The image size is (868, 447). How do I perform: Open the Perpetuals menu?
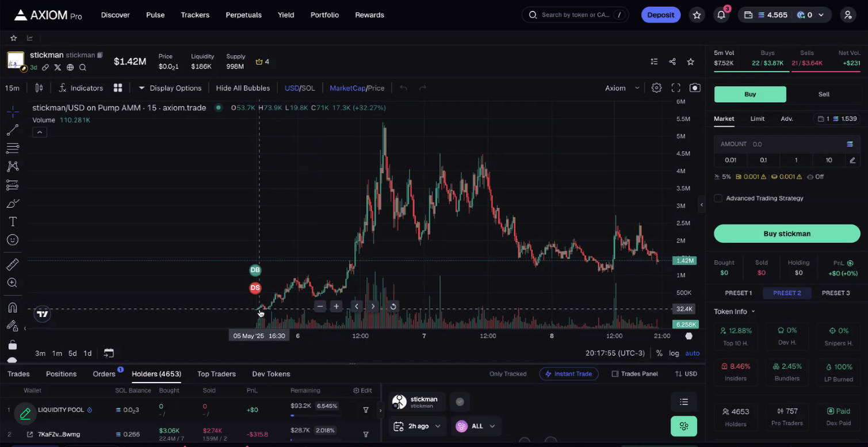(243, 15)
